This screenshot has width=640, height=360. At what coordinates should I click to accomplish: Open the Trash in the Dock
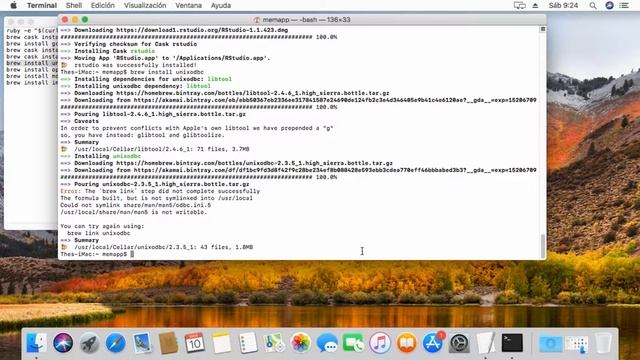click(603, 342)
